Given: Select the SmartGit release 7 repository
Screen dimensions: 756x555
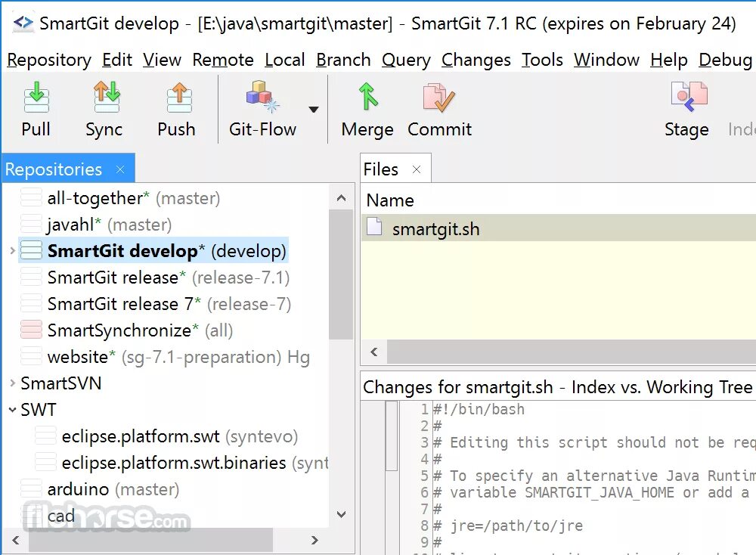Looking at the screenshot, I should pyautogui.click(x=169, y=304).
